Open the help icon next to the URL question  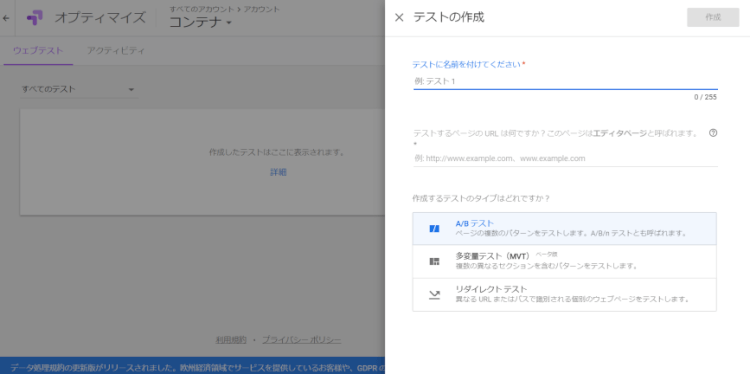point(713,133)
